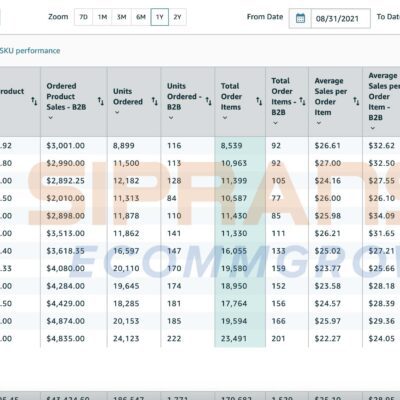The image size is (400, 400).
Task: Expand chevron under Total Order Items header
Action: pyautogui.click(x=225, y=118)
